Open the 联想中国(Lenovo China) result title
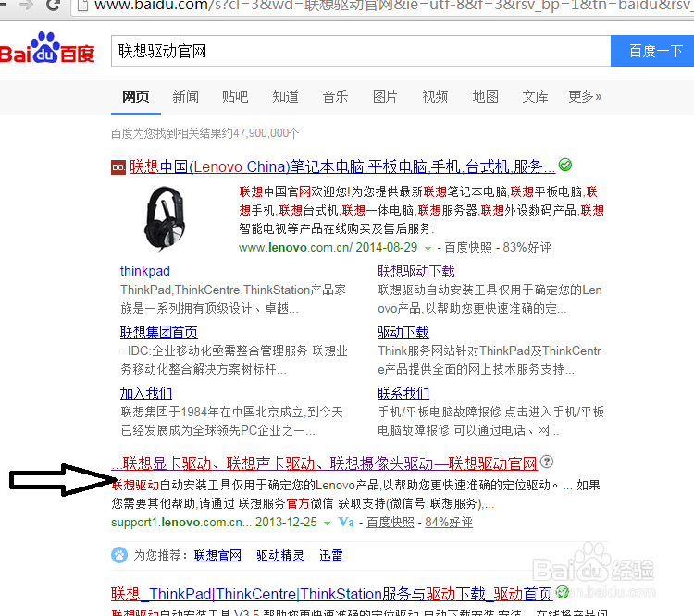The height and width of the screenshot is (616, 694). 342,166
